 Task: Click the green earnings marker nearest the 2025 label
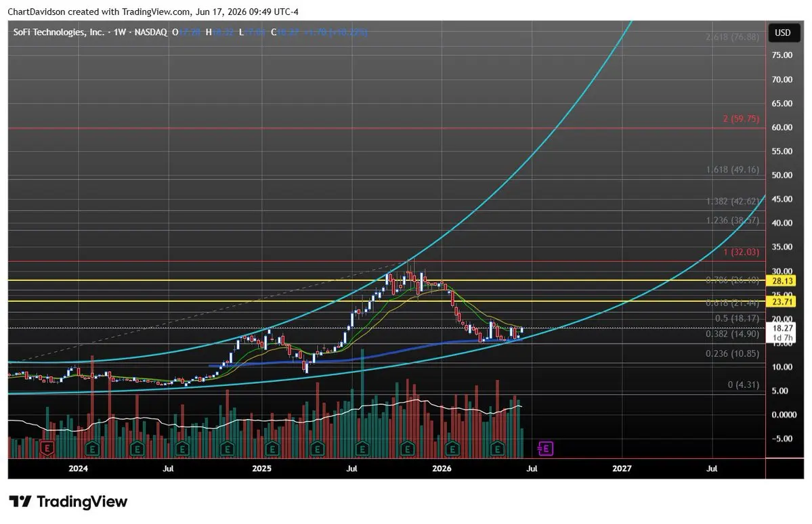pos(272,448)
